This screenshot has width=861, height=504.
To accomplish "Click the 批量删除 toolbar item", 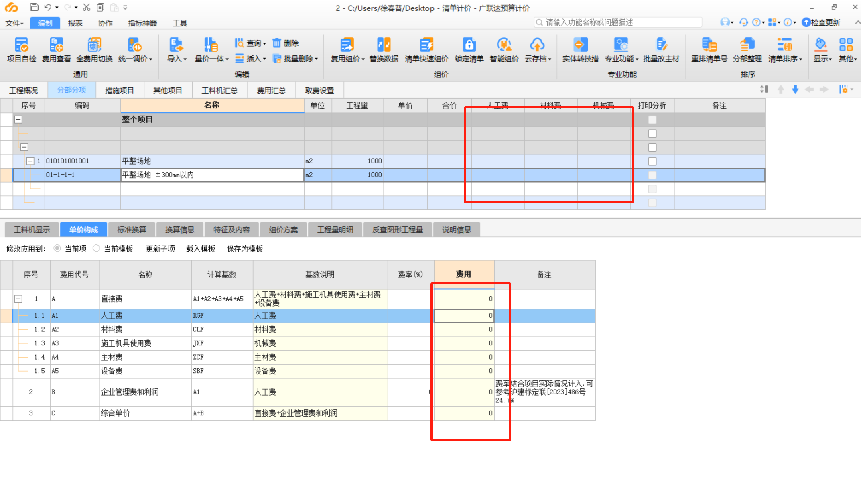I will (x=295, y=59).
